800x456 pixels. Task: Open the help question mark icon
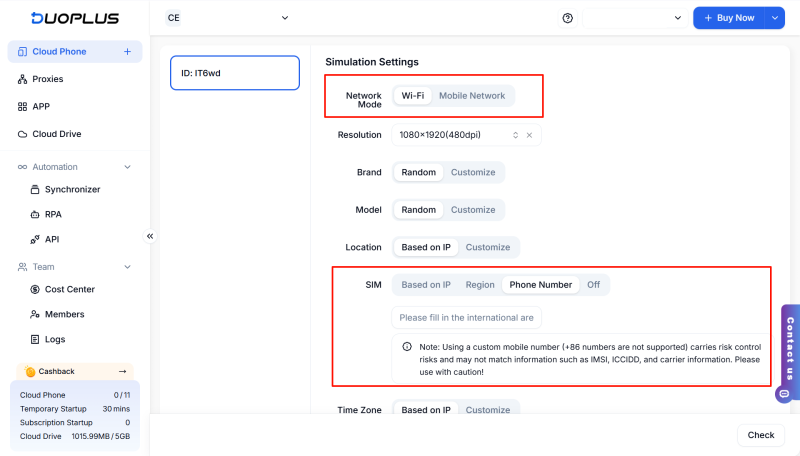pos(568,18)
